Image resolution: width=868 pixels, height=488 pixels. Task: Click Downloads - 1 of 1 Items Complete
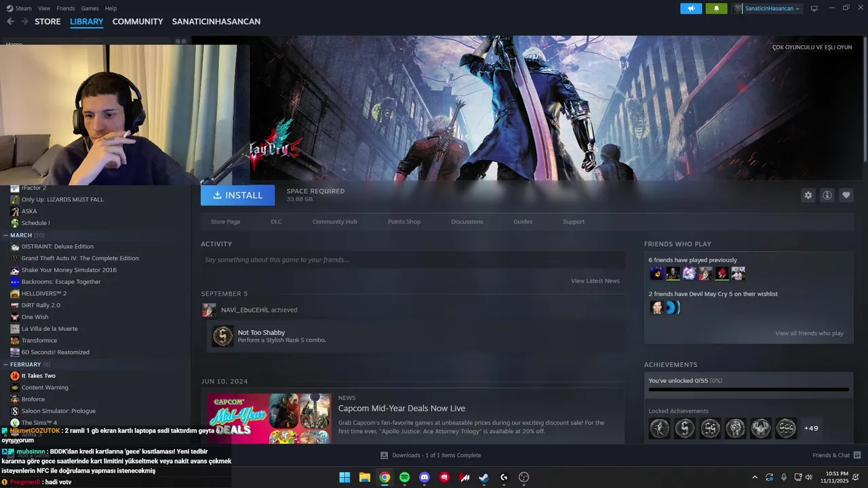tap(436, 455)
